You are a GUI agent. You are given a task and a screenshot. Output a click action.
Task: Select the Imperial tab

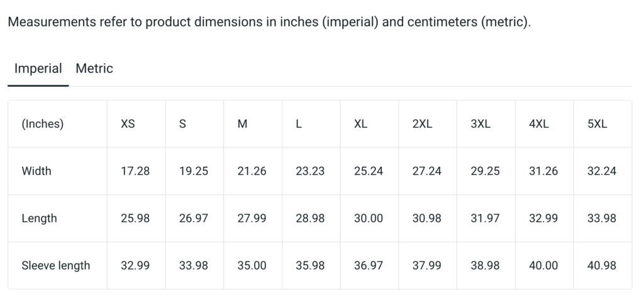(x=38, y=69)
